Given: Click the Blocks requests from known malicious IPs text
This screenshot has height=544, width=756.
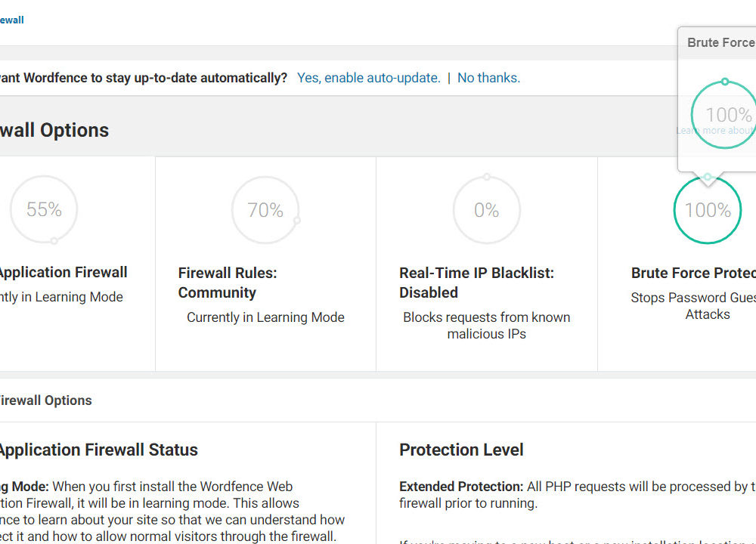Looking at the screenshot, I should (486, 326).
